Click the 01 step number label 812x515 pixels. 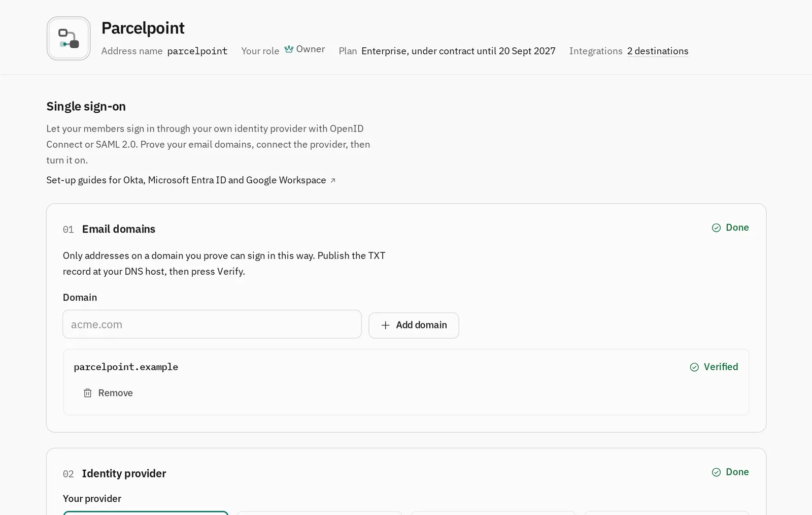point(69,230)
